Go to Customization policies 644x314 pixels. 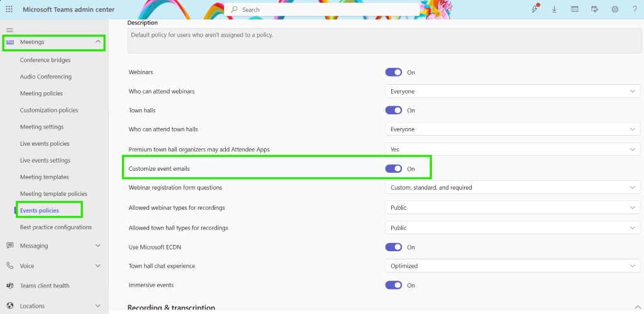coord(49,111)
